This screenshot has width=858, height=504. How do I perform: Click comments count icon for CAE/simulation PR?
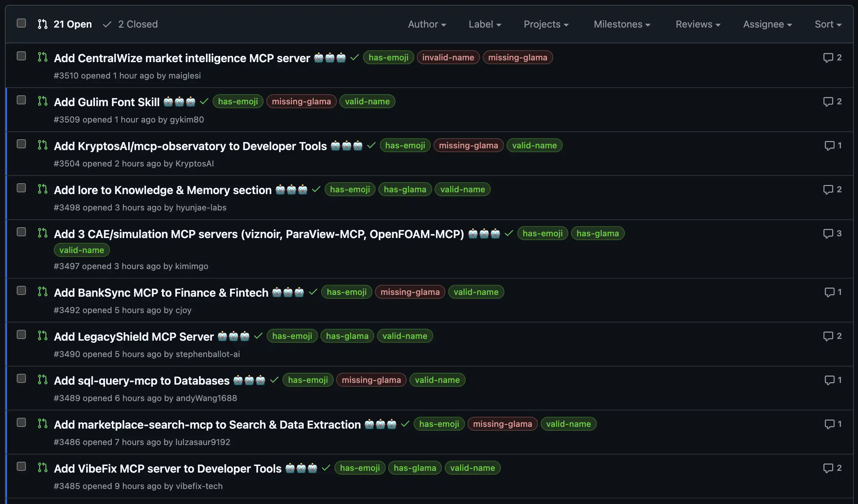(x=828, y=234)
